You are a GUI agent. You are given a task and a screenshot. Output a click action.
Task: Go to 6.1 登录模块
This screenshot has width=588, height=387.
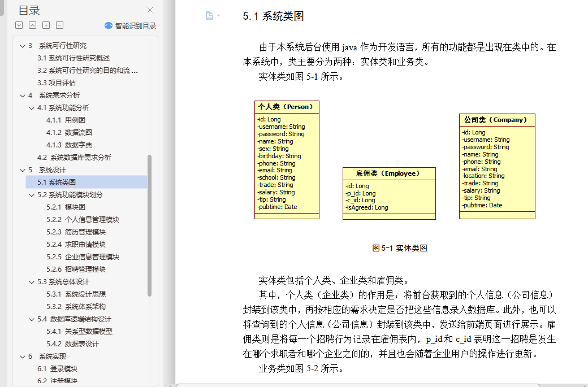(57, 369)
